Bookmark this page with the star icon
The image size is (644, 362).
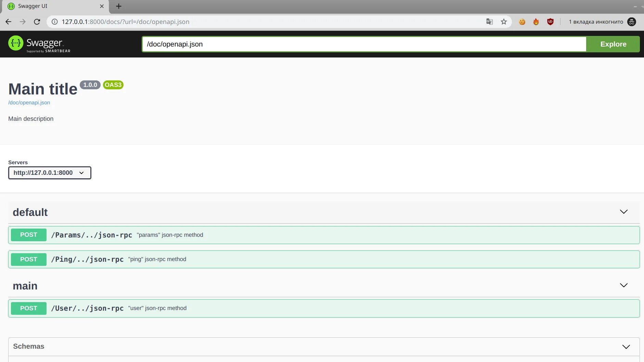point(504,22)
